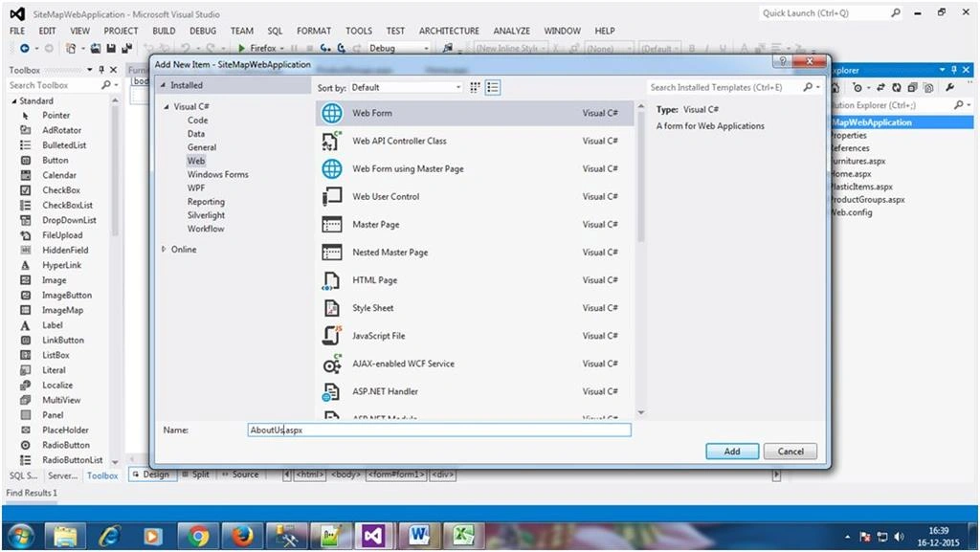The height and width of the screenshot is (552, 980).
Task: Select the Web Form template icon
Action: [332, 113]
